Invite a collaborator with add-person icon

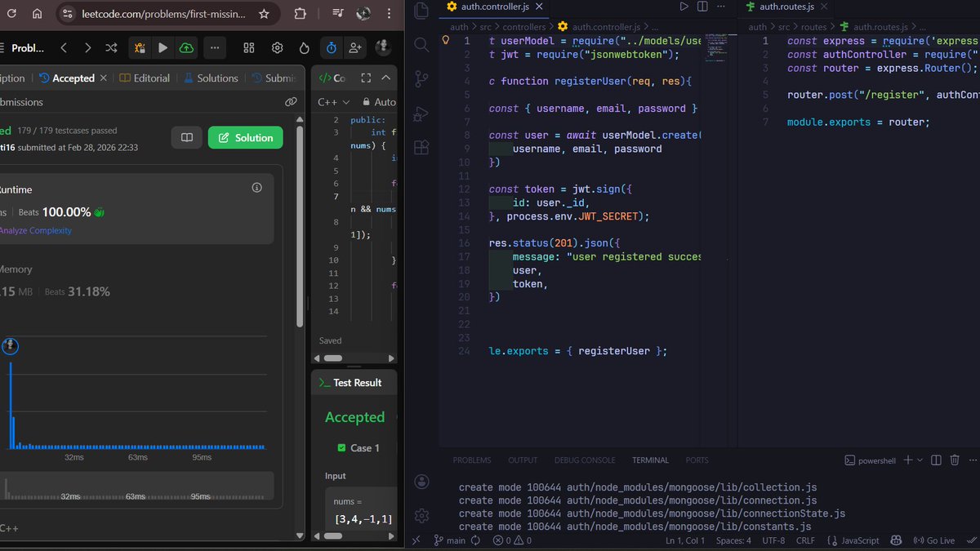354,48
